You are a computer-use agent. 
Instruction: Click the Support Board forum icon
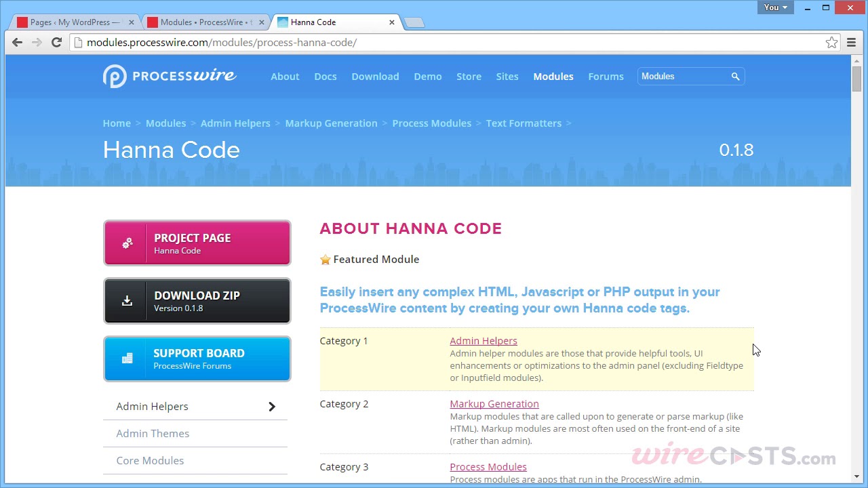click(x=127, y=359)
